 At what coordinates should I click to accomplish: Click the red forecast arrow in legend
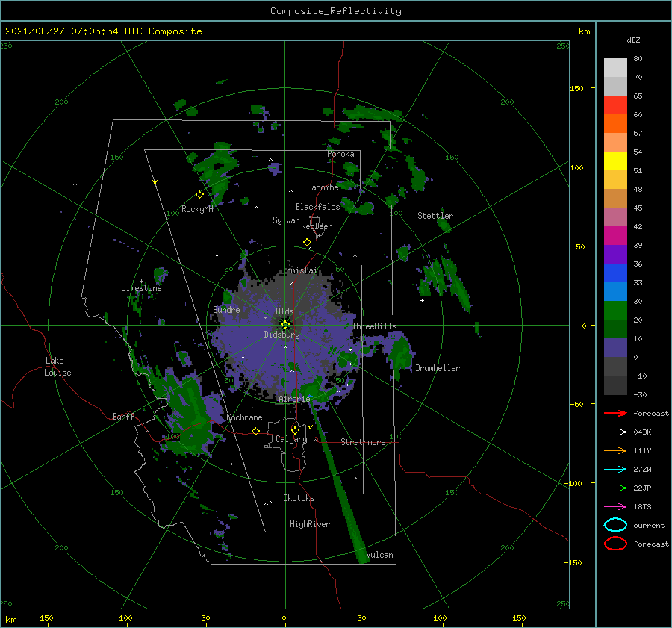pyautogui.click(x=615, y=413)
